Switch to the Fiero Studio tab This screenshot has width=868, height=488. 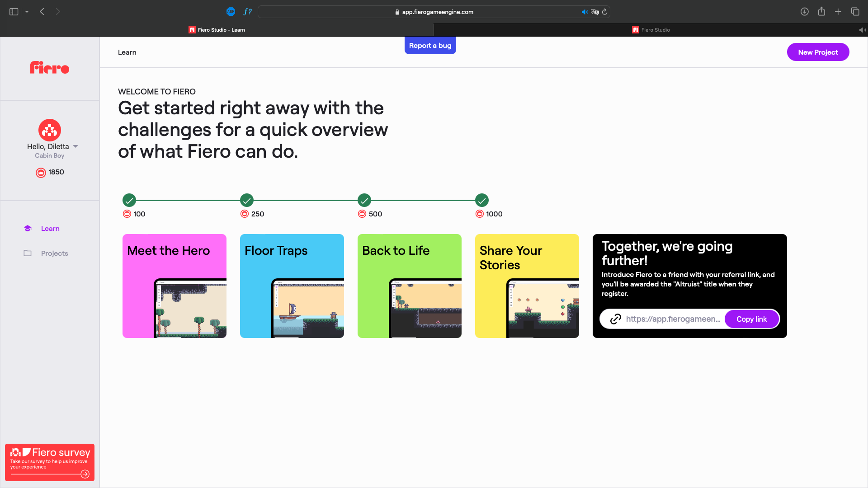click(651, 30)
